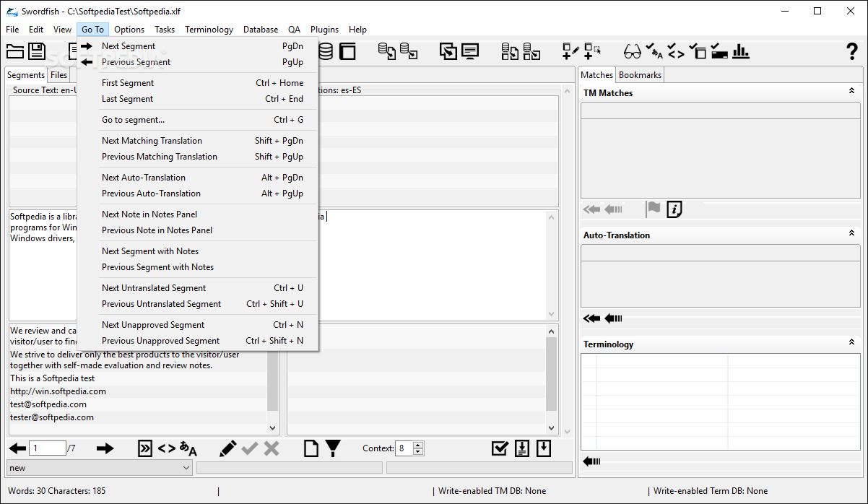Screen dimensions: 868x504
Task: Click the blank page icon in bottom bar
Action: tap(311, 448)
